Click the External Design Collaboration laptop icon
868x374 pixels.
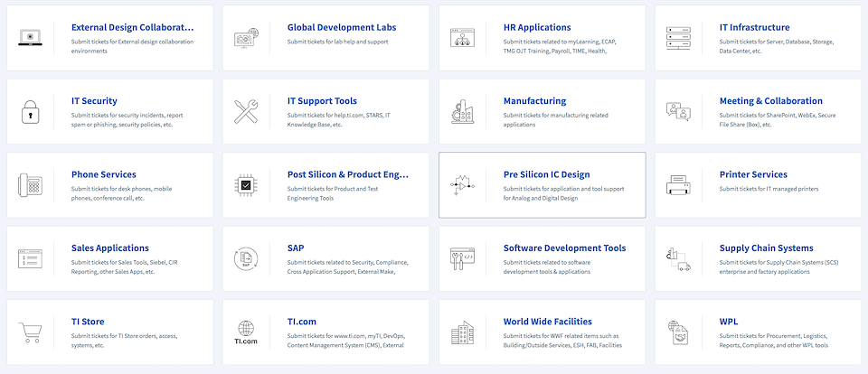point(31,38)
